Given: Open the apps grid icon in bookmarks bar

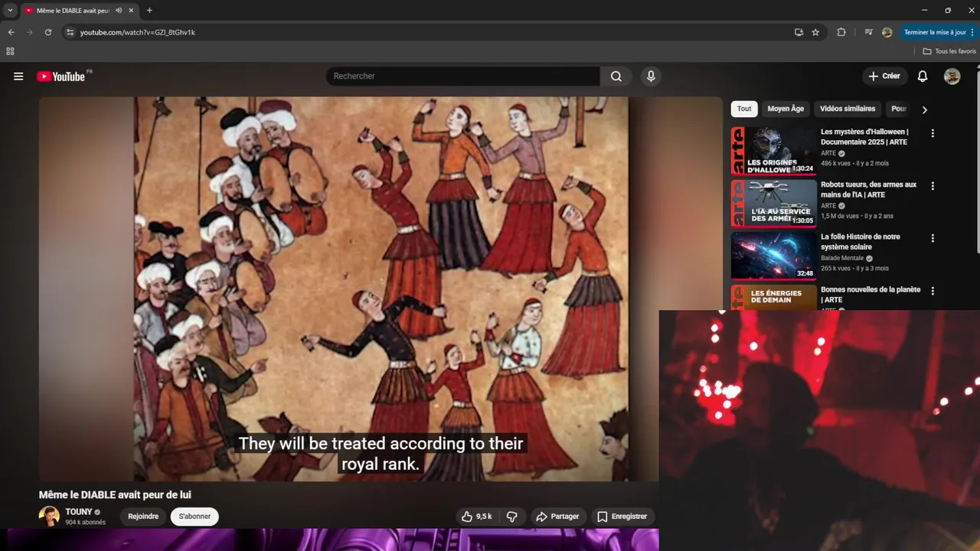Looking at the screenshot, I should coord(10,51).
